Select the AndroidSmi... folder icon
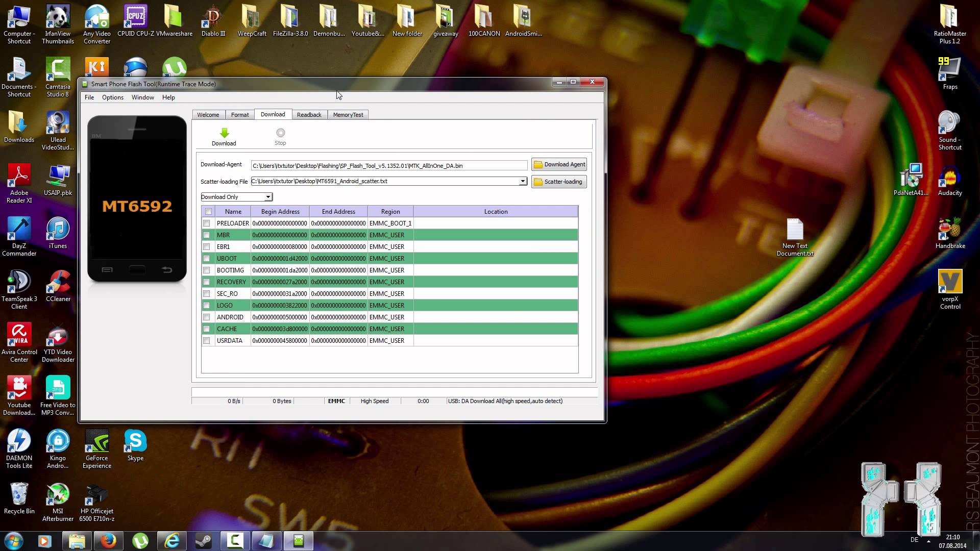This screenshot has height=551, width=980. click(523, 21)
